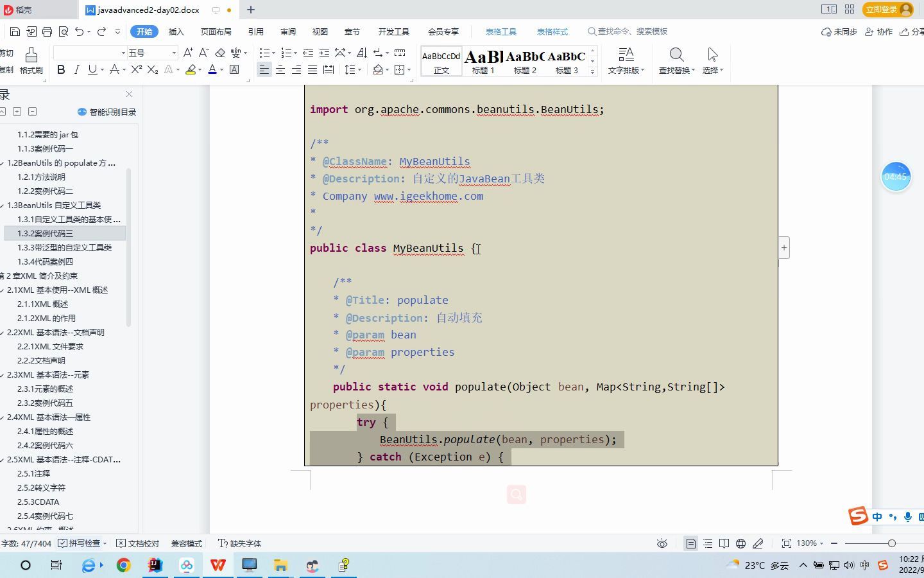Click the sort icon in paragraph group
The width and height of the screenshot is (924, 578).
(361, 53)
